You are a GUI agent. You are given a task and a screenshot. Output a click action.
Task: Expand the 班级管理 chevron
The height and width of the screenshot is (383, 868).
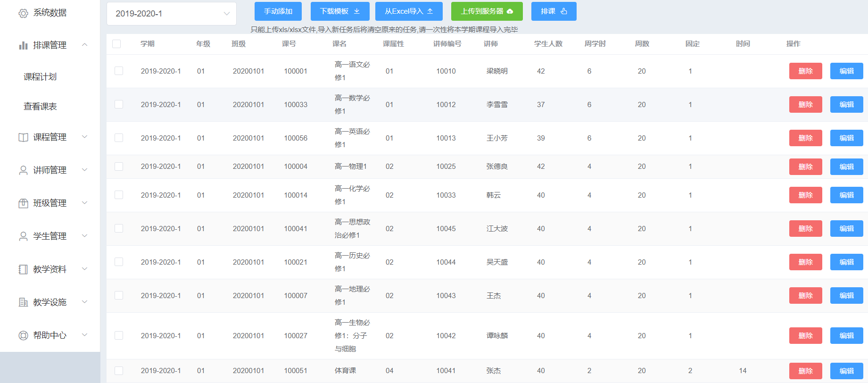(85, 203)
